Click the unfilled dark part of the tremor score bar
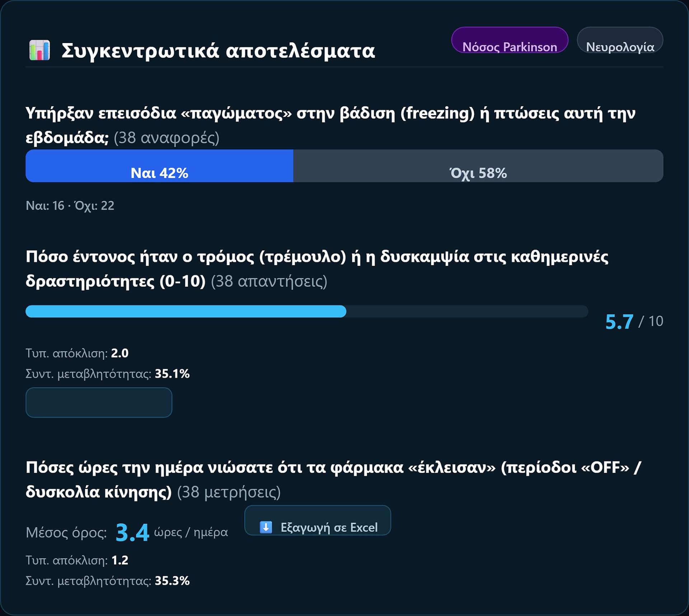 pyautogui.click(x=467, y=311)
